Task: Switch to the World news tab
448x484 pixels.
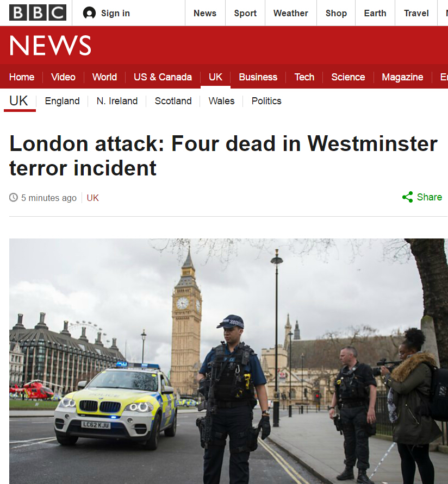Action: click(104, 77)
